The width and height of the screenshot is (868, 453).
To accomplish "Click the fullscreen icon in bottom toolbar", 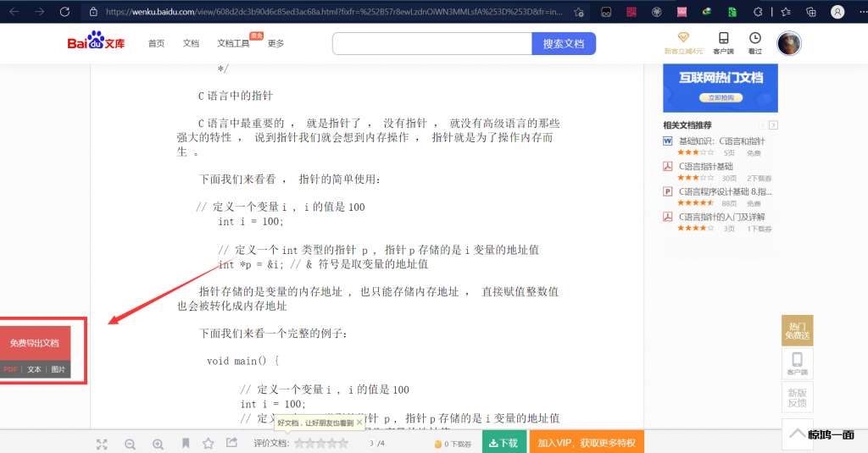I will point(102,444).
